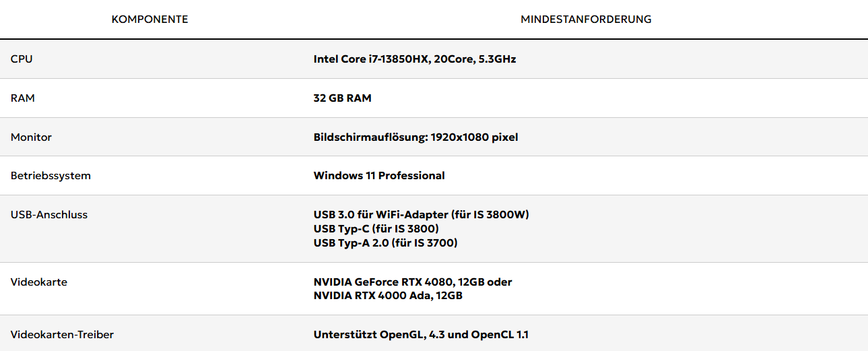Screen dimensions: 868x351
Task: Select the RAM row label
Action: pos(23,98)
